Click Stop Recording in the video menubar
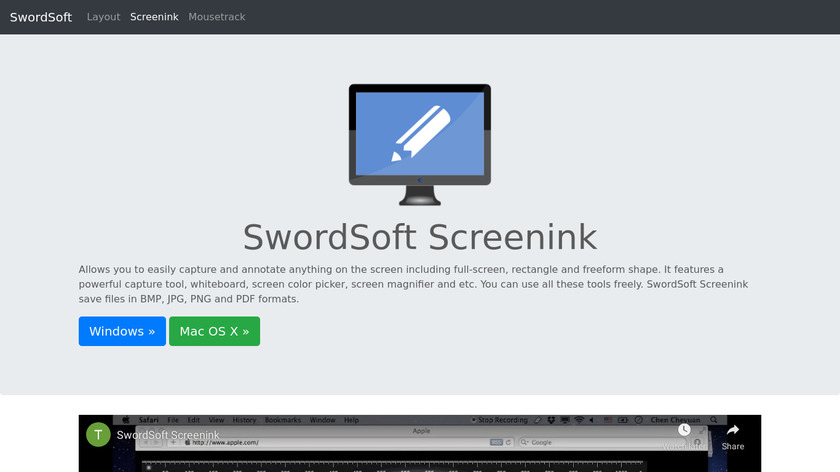Viewport: 840px width, 472px height. pos(502,420)
